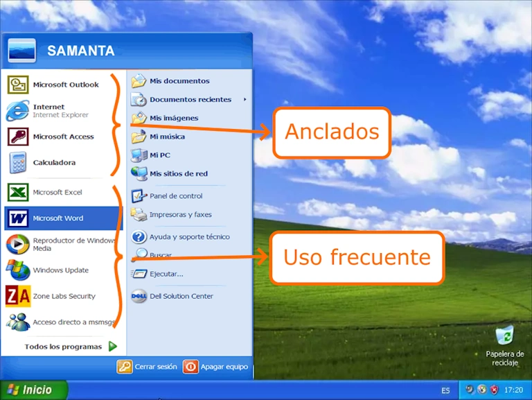
Task: Select the Ejecutar... menu entry
Action: pyautogui.click(x=166, y=274)
